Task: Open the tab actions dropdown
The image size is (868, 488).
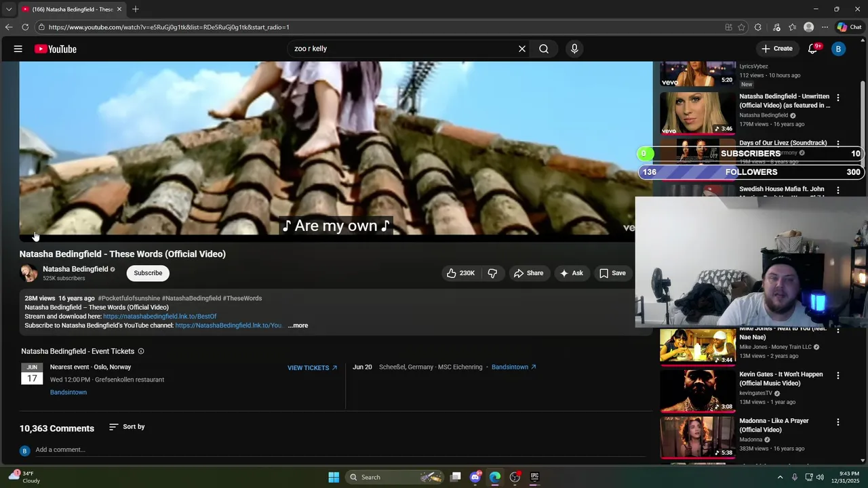Action: pyautogui.click(x=9, y=9)
